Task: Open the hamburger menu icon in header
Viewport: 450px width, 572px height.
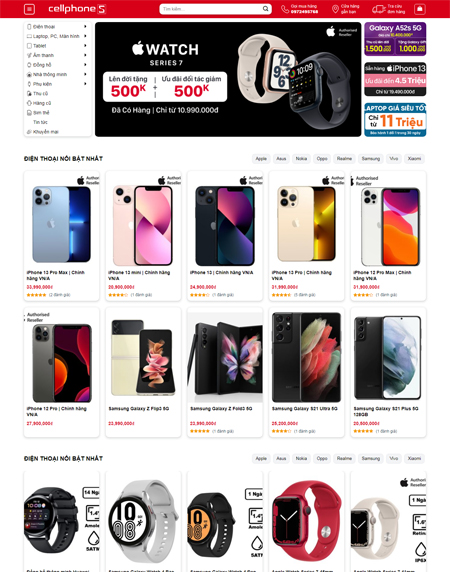Action: 29,9
